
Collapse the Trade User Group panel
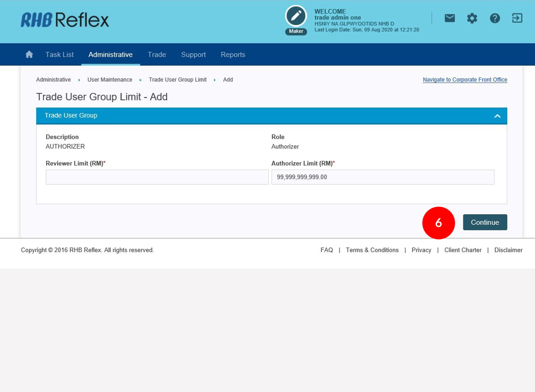[497, 116]
